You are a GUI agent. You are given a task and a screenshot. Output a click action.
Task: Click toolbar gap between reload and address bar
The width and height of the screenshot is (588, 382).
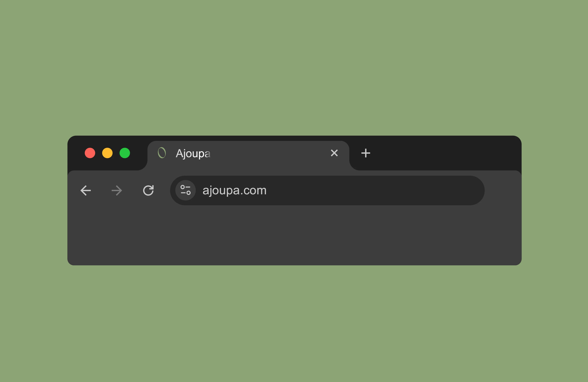(162, 190)
